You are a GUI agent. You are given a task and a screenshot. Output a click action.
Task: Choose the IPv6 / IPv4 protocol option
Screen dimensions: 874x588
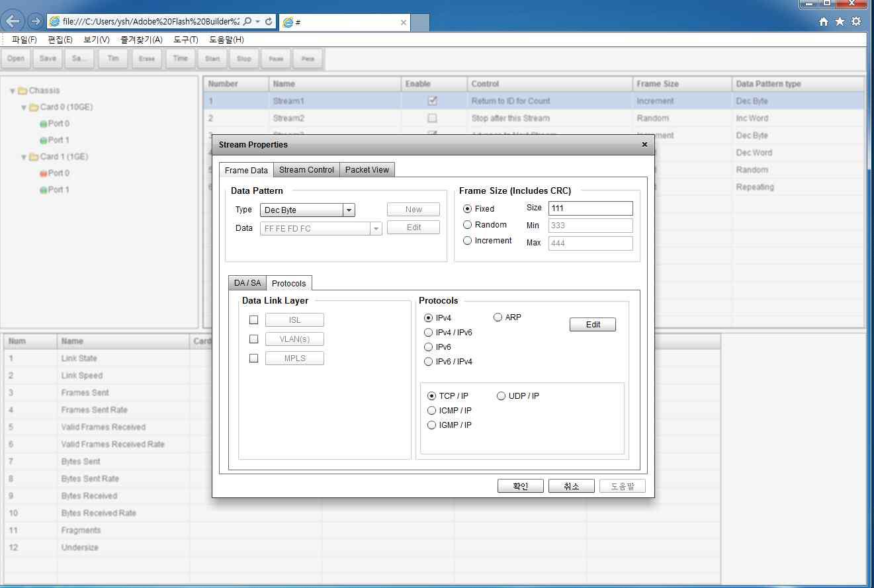[428, 362]
